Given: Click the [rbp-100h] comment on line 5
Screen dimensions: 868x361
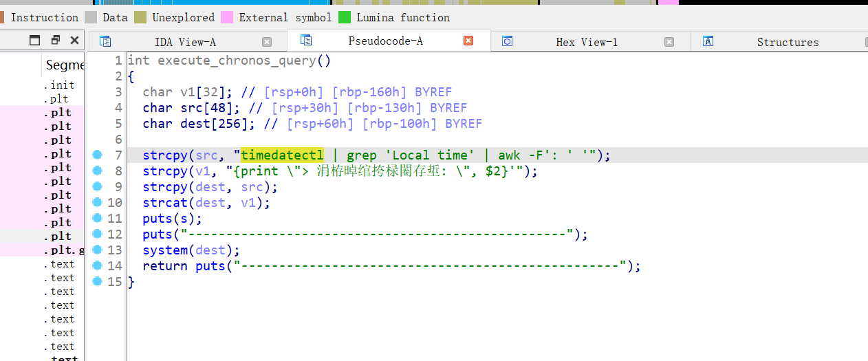Looking at the screenshot, I should [x=400, y=124].
